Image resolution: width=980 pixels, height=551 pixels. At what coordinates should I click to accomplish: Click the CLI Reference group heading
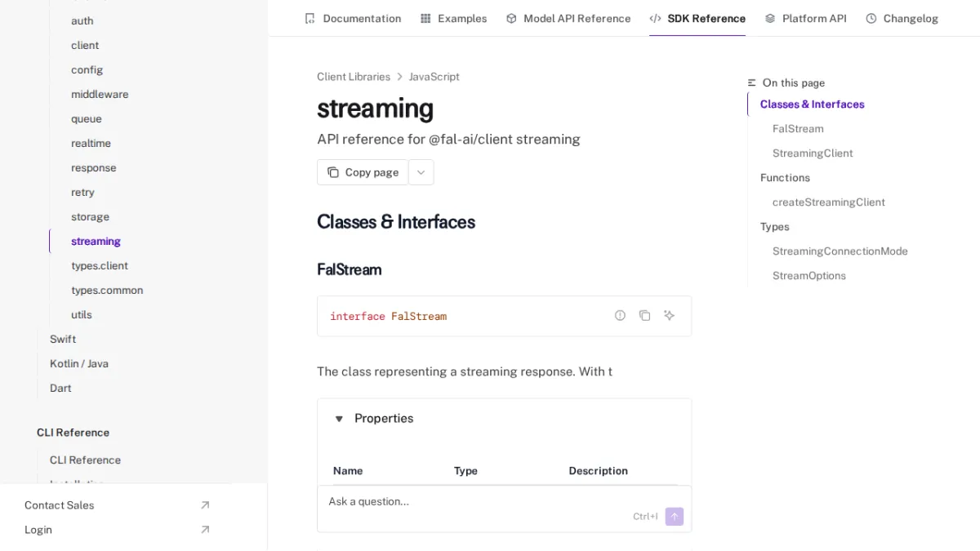pyautogui.click(x=73, y=433)
